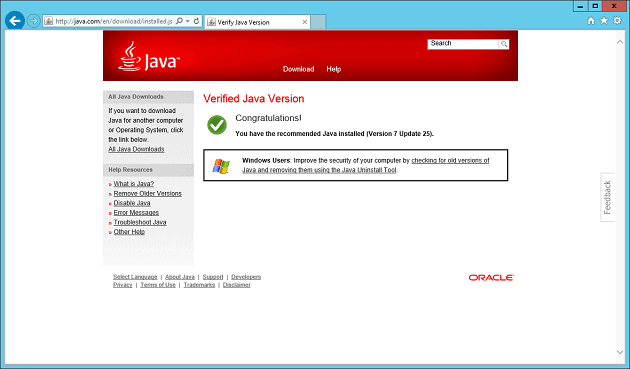This screenshot has height=369, width=630.
Task: Click the Terms of Use footer link
Action: (x=158, y=285)
